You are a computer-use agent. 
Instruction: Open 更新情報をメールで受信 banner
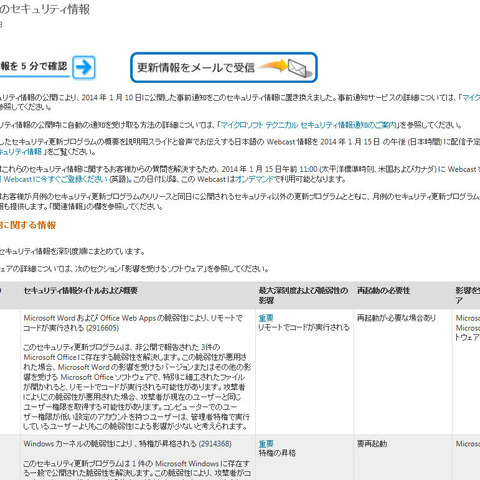(x=224, y=67)
